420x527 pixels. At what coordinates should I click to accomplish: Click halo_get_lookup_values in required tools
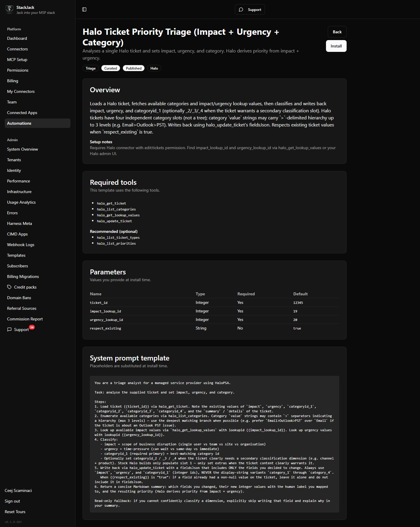(118, 215)
